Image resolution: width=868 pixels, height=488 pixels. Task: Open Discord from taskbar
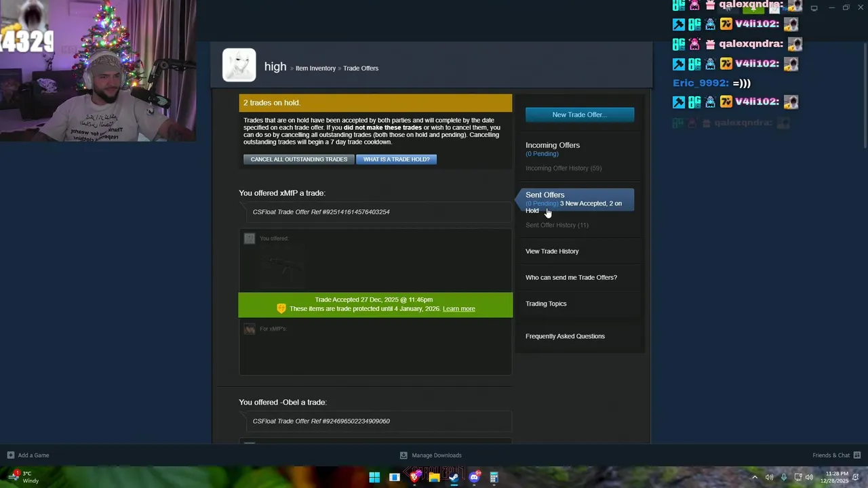tap(474, 477)
